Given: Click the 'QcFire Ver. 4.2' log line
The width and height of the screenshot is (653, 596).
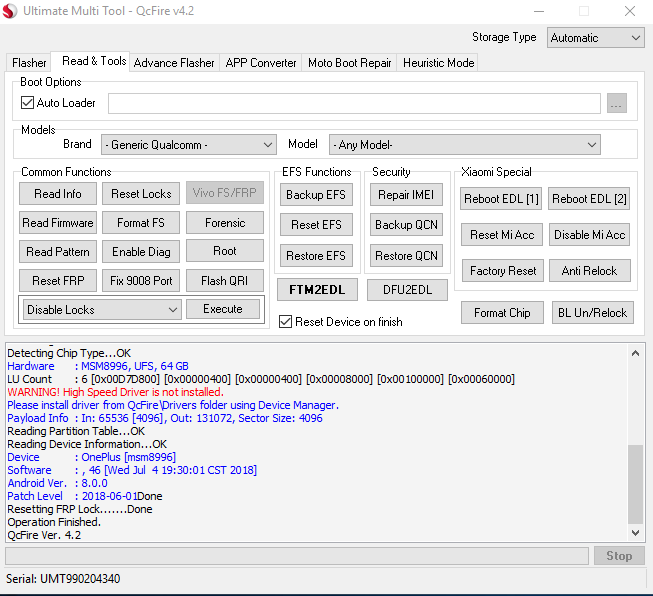Looking at the screenshot, I should coord(44,535).
